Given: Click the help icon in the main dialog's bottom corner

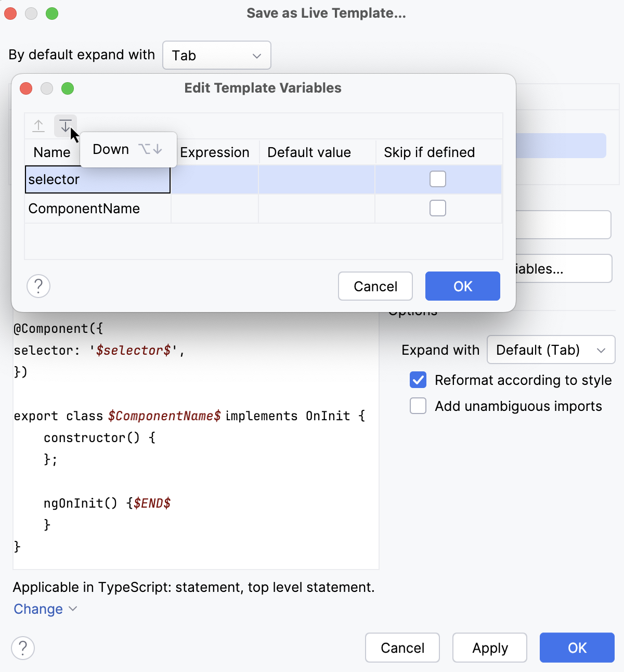Looking at the screenshot, I should click(x=23, y=648).
